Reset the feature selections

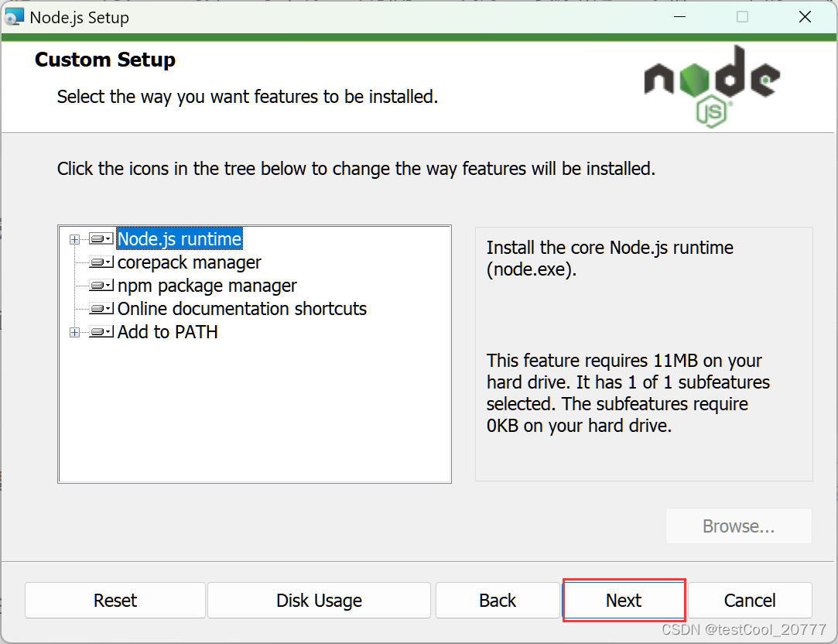point(115,600)
